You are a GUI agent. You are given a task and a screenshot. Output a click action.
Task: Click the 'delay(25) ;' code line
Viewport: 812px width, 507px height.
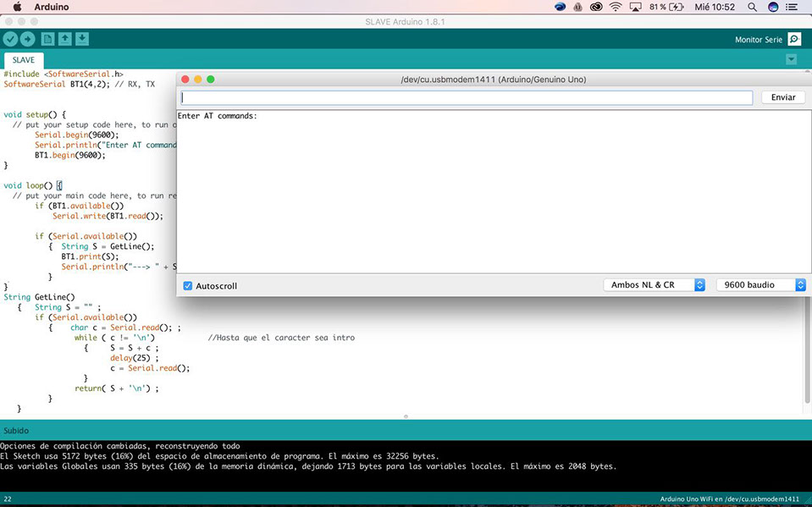tap(134, 358)
